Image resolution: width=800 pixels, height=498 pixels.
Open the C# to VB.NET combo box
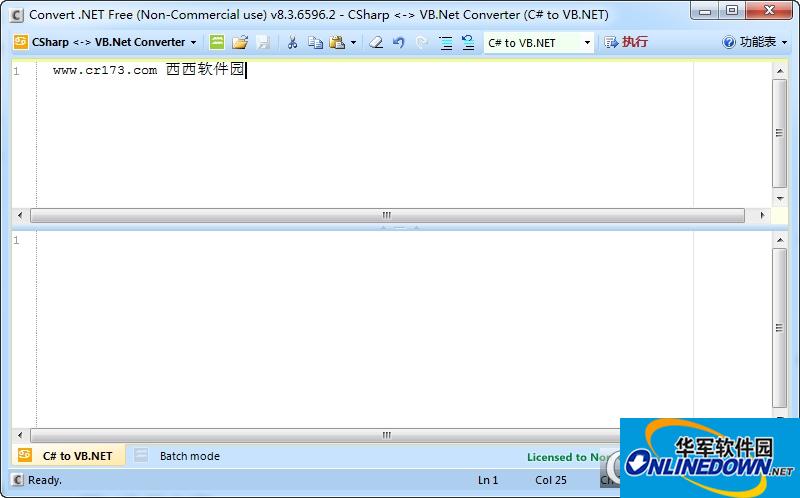(x=538, y=42)
